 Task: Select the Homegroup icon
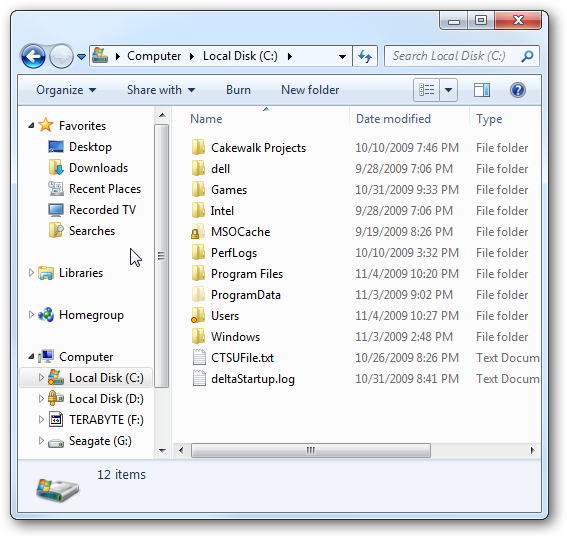pos(46,315)
